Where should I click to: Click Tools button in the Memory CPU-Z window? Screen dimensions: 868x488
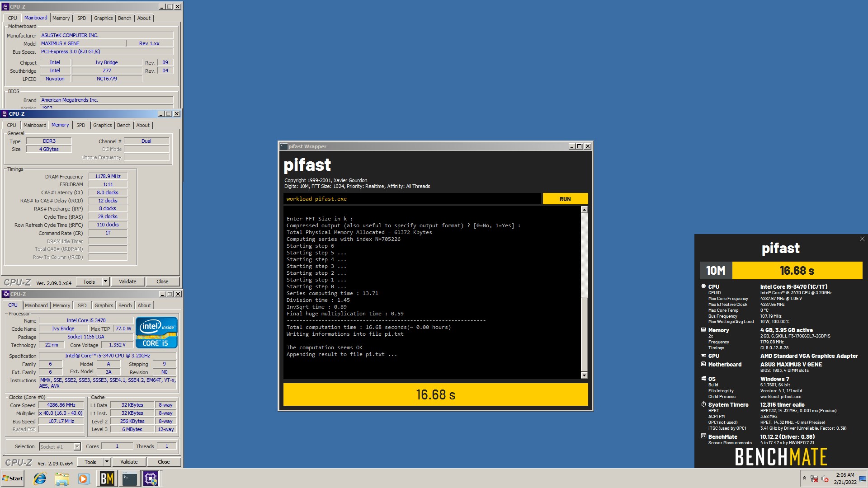tap(89, 282)
